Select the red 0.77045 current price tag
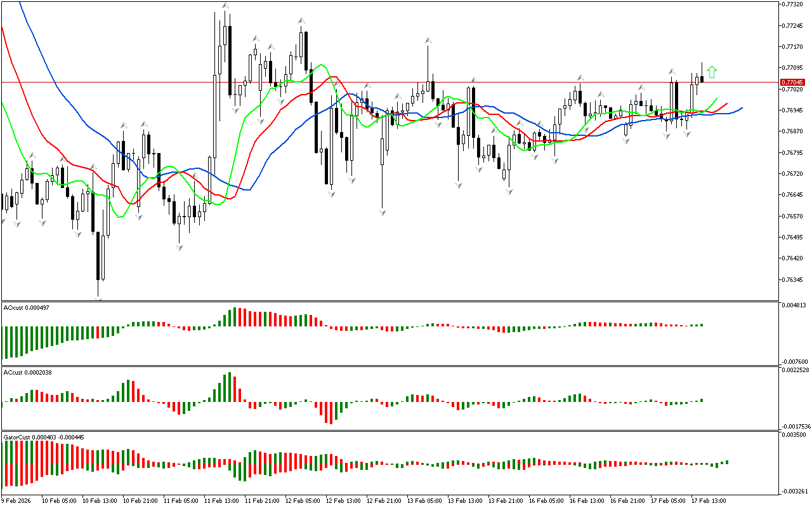Viewport: 812px width, 508px height. pyautogui.click(x=792, y=83)
